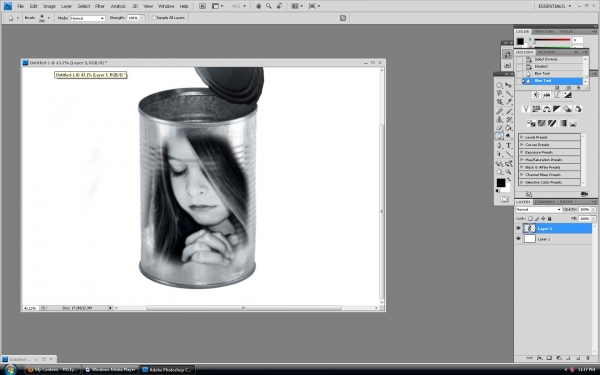600x375 pixels.
Task: Expand the Levels Presets group
Action: [x=522, y=137]
